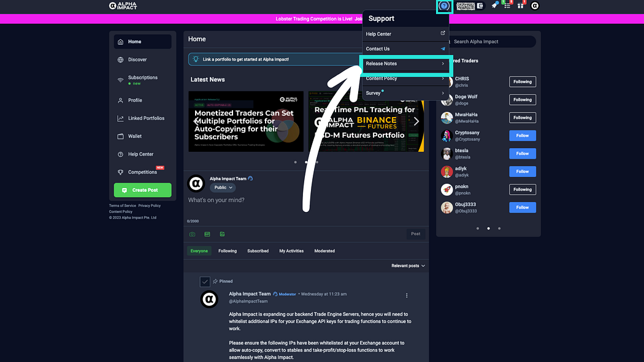This screenshot has width=644, height=362.
Task: Open Privacy Policy link
Action: point(150,206)
